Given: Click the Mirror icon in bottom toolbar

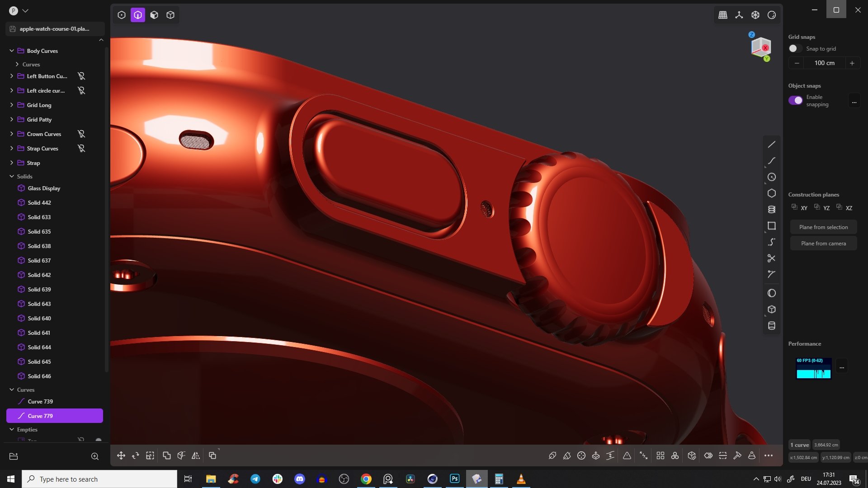Looking at the screenshot, I should point(196,455).
